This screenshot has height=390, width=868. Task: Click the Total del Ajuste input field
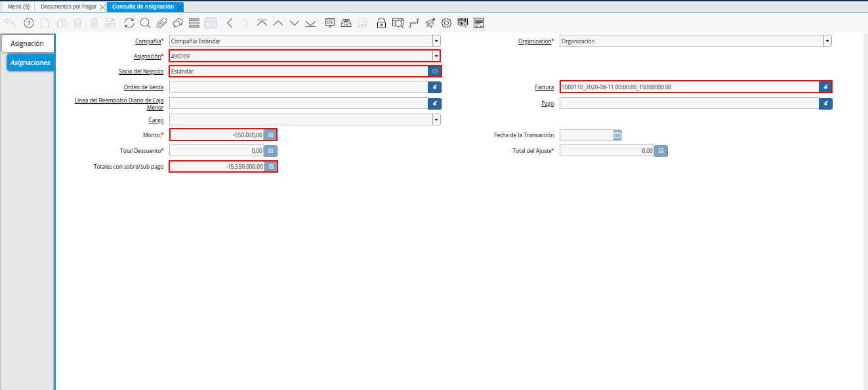(608, 150)
